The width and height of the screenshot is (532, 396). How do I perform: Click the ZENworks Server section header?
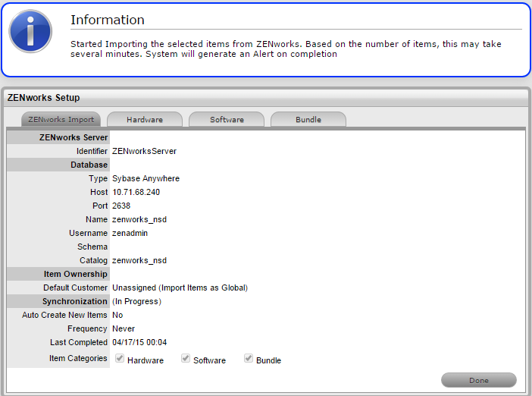point(74,137)
